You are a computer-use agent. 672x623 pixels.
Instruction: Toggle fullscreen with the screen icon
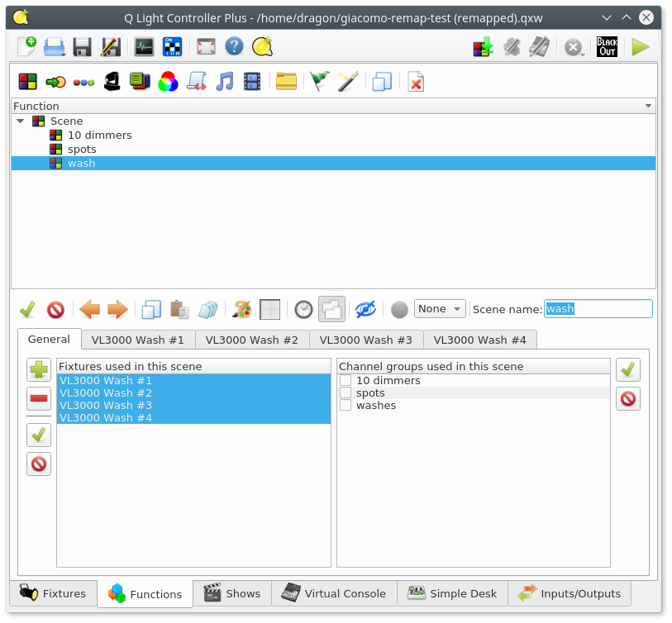(x=206, y=47)
